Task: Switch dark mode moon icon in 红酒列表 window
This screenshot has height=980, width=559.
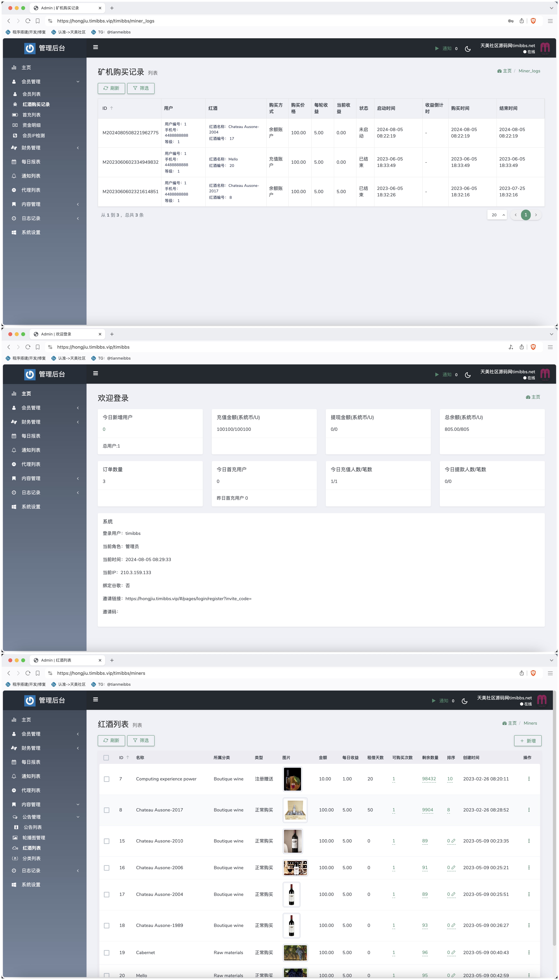Action: tap(465, 701)
